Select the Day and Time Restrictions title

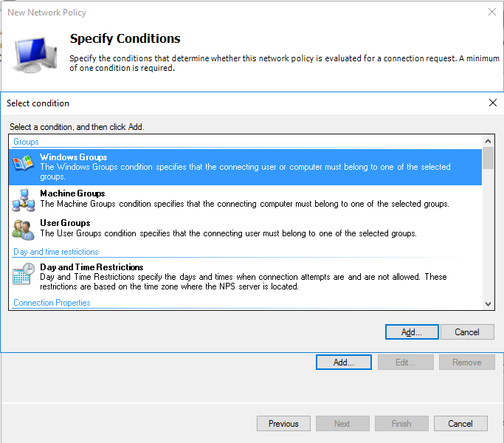tap(92, 267)
